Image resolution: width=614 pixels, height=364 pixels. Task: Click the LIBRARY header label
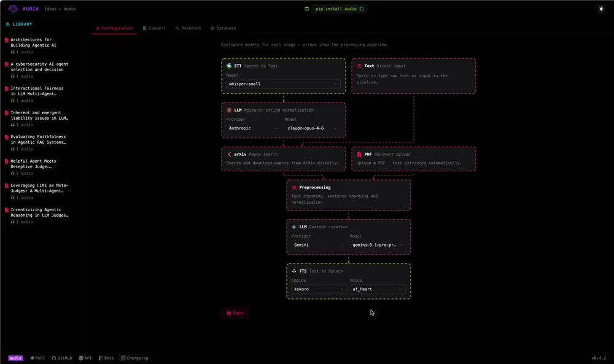22,25
